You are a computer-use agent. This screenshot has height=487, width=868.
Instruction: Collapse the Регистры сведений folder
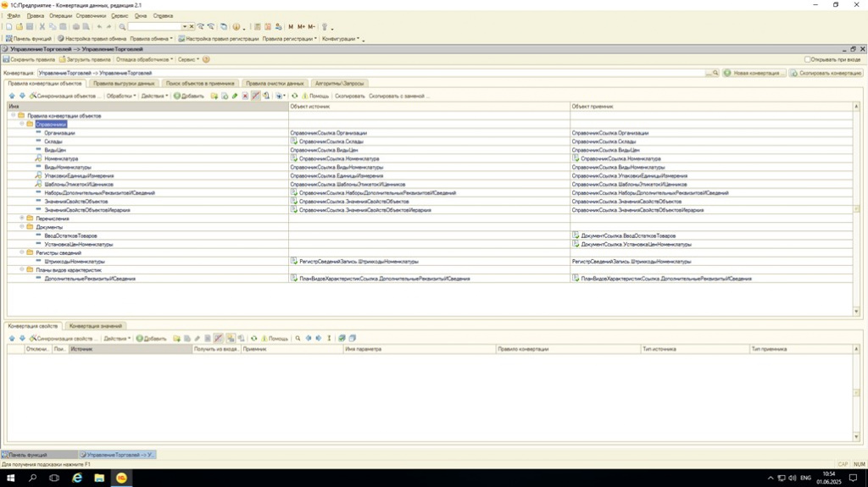click(x=22, y=252)
